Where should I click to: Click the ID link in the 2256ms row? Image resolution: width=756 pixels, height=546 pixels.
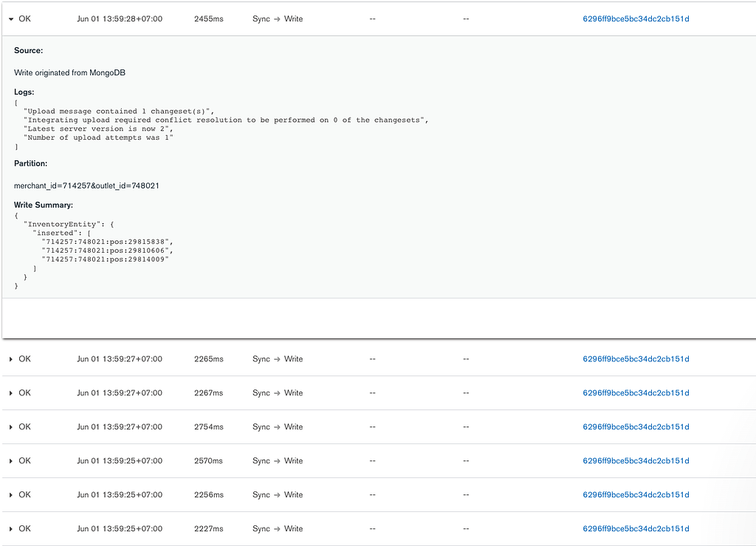point(636,495)
